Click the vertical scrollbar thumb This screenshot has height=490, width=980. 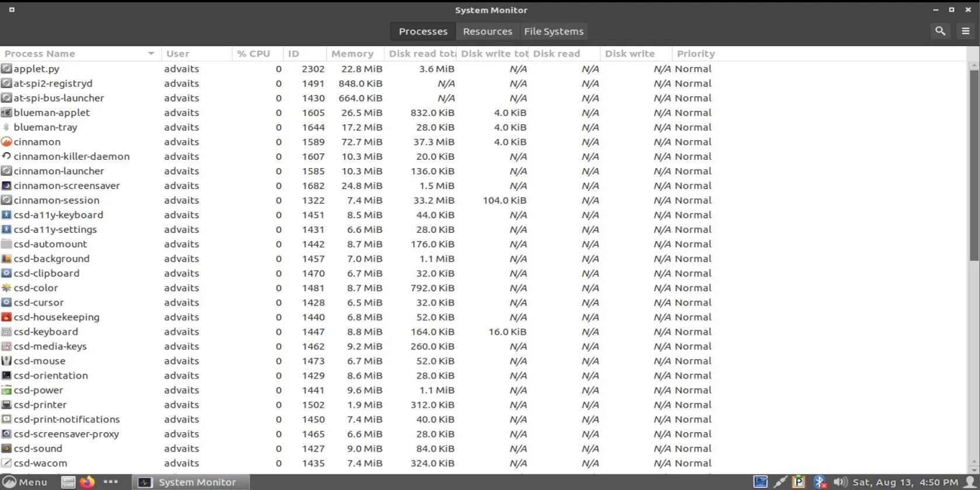pyautogui.click(x=974, y=166)
